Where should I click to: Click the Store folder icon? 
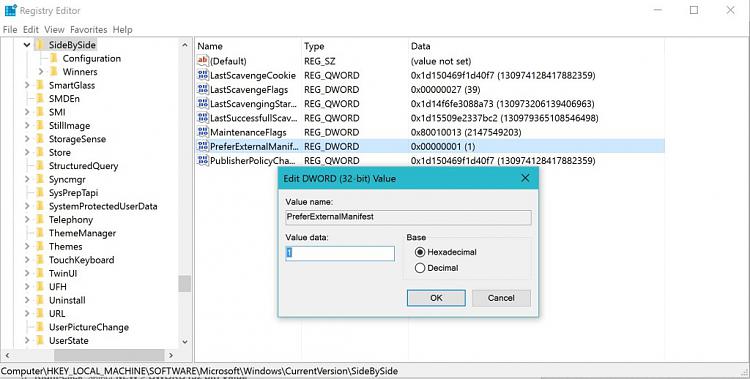point(40,152)
